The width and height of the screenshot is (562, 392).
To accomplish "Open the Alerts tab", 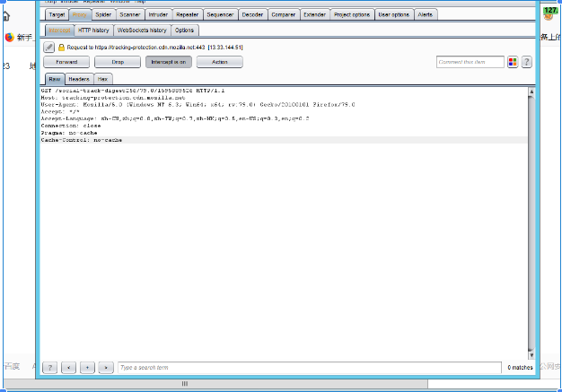I will (x=425, y=14).
